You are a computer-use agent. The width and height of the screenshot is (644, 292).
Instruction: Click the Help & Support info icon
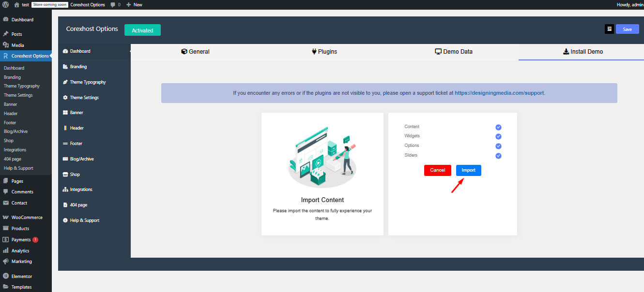tap(65, 220)
